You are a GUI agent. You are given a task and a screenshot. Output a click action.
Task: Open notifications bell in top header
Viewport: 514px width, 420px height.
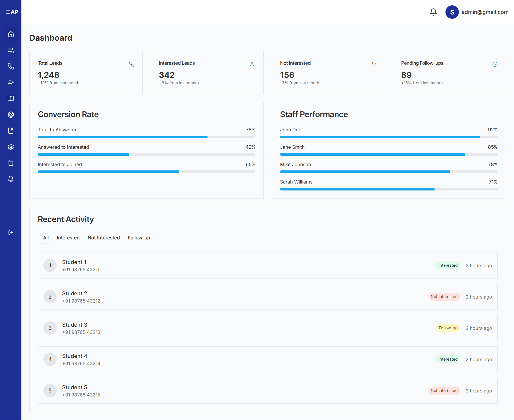click(x=433, y=12)
